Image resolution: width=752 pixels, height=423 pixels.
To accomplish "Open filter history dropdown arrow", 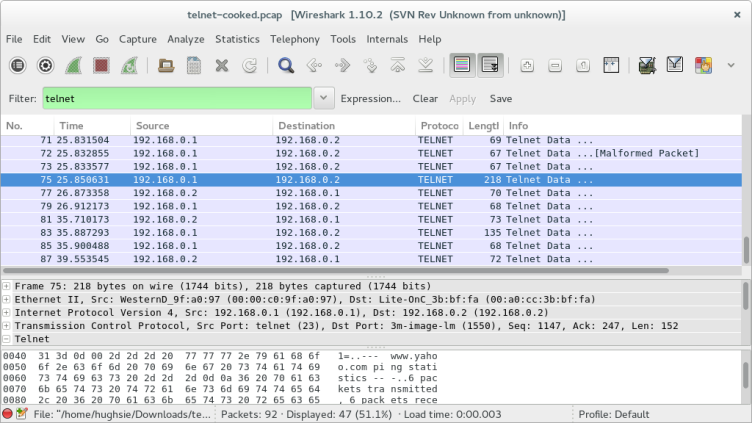I will click(324, 98).
